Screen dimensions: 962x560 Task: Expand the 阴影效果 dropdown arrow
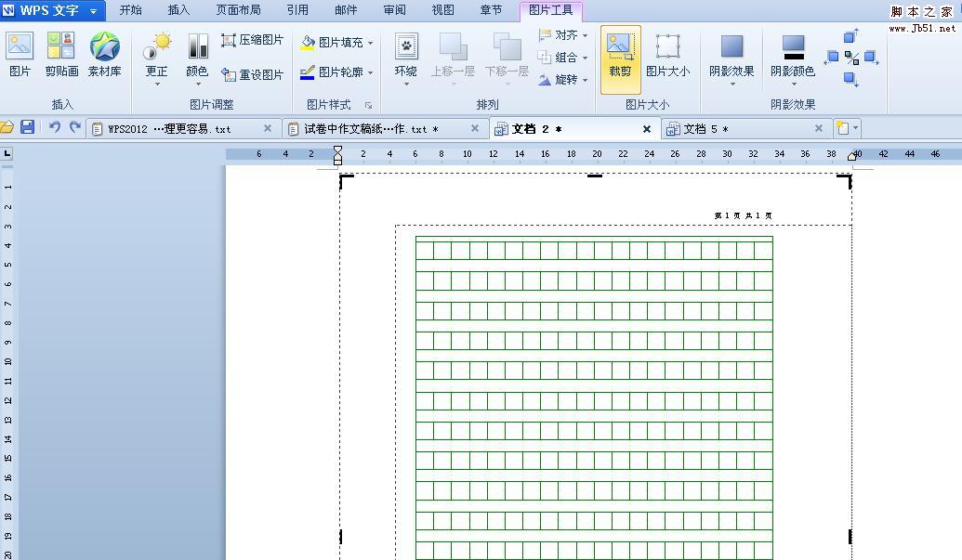731,84
